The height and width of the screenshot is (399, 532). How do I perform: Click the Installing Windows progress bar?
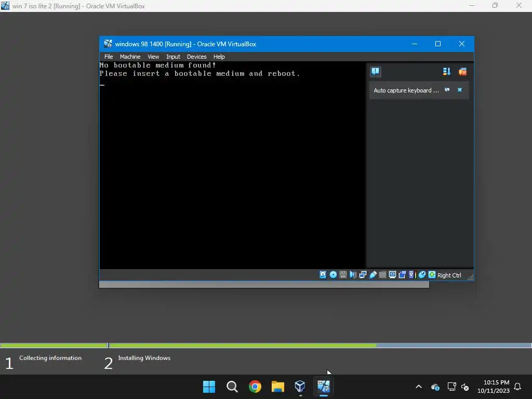click(x=320, y=345)
